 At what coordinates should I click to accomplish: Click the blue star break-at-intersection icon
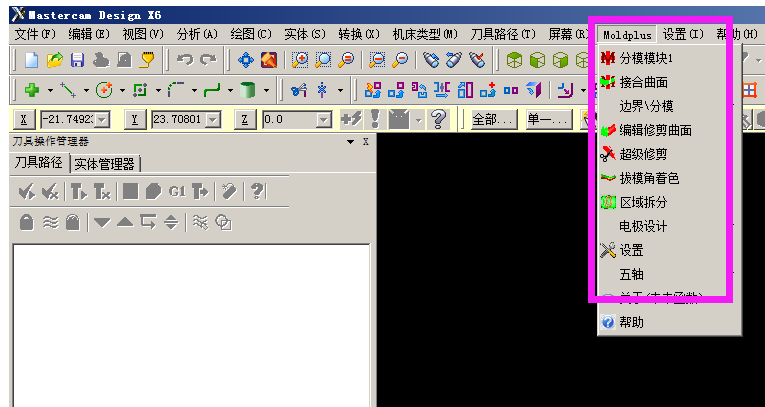coord(322,90)
